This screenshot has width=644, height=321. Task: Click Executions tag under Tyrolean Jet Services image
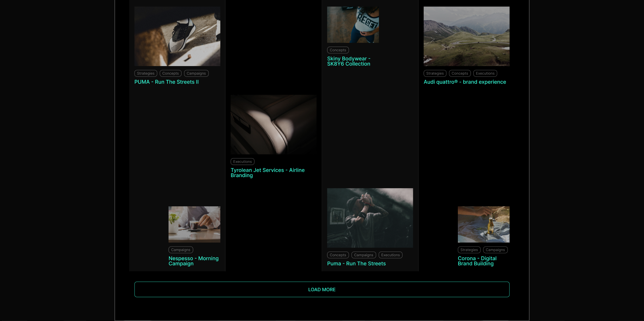pyautogui.click(x=242, y=162)
